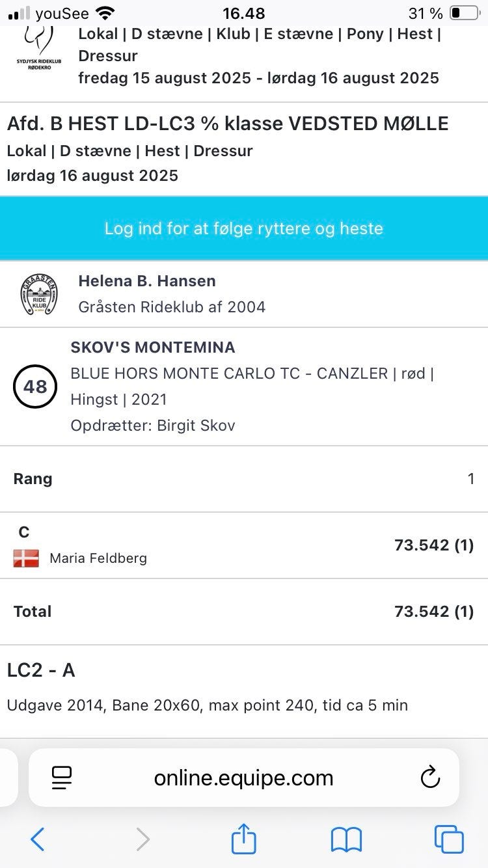This screenshot has height=868, width=488.
Task: Tap the circled start number 48
Action: [35, 387]
